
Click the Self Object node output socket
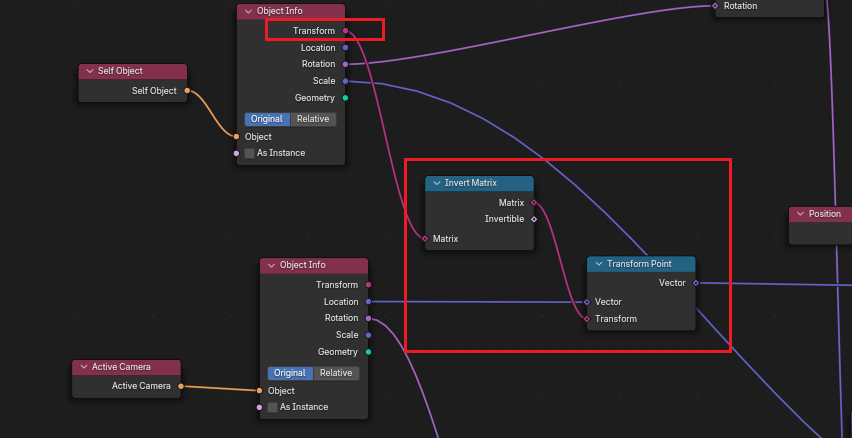click(188, 91)
